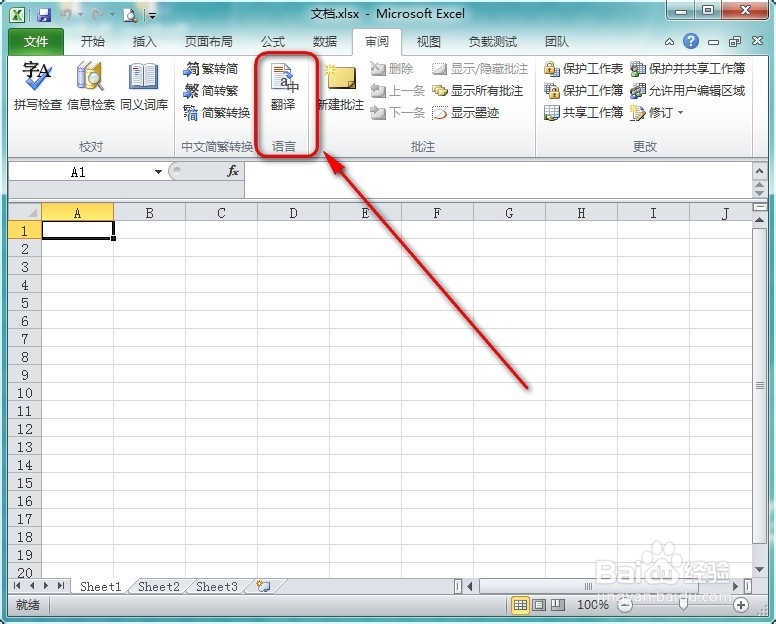Viewport: 776px width, 624px height.
Task: Switch to the Page Layout (页面布局) tab
Action: [x=208, y=42]
